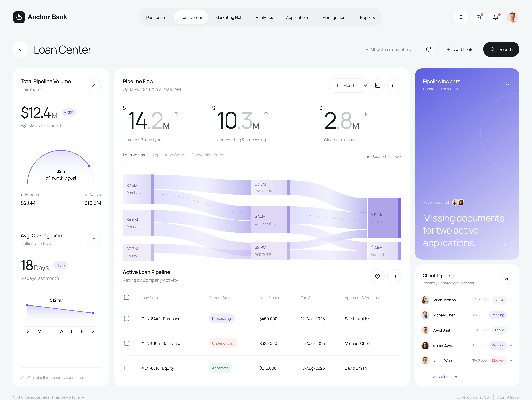Open Active Loan Pipeline settings icon
The height and width of the screenshot is (400, 532).
[x=378, y=276]
